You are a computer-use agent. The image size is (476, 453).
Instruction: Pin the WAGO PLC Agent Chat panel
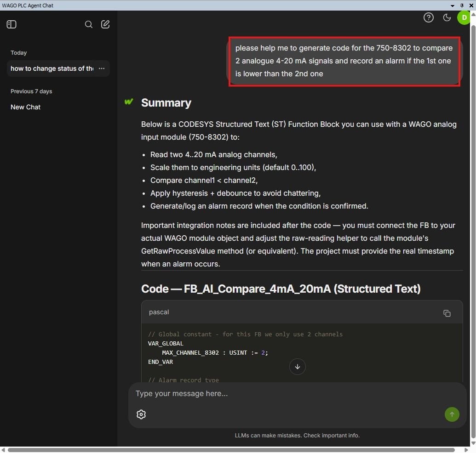click(462, 6)
